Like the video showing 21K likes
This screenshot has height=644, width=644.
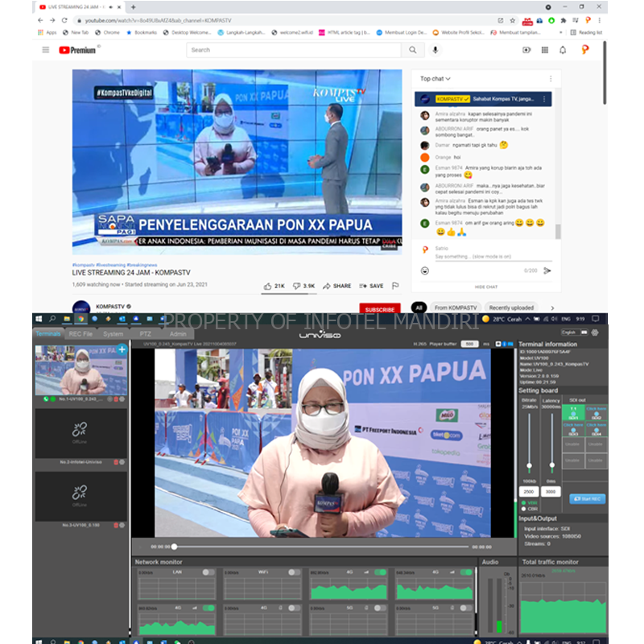274,286
